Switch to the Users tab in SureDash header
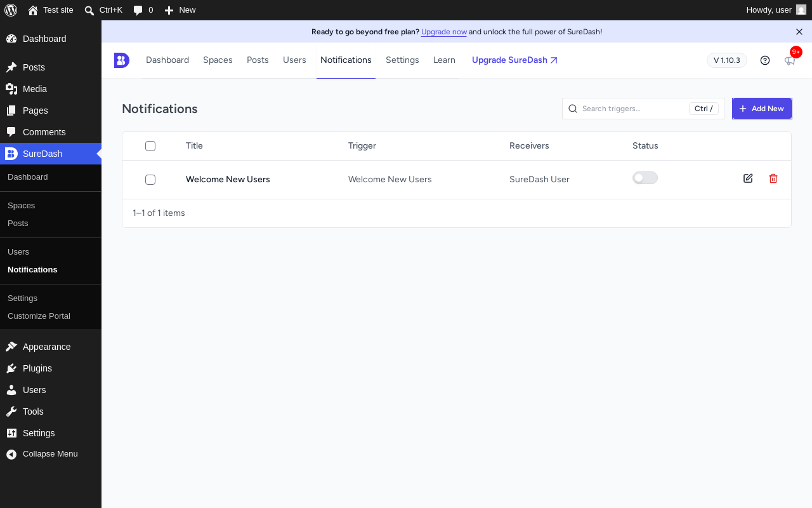 tap(294, 60)
